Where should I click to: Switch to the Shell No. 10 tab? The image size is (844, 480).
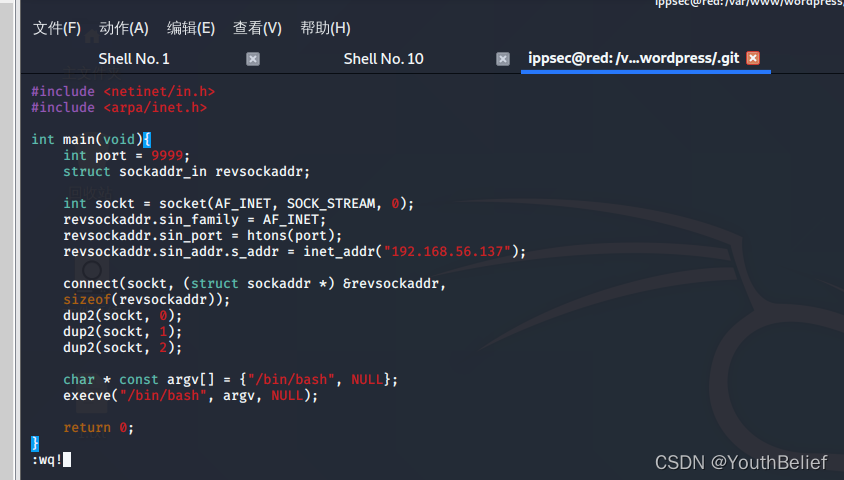383,59
